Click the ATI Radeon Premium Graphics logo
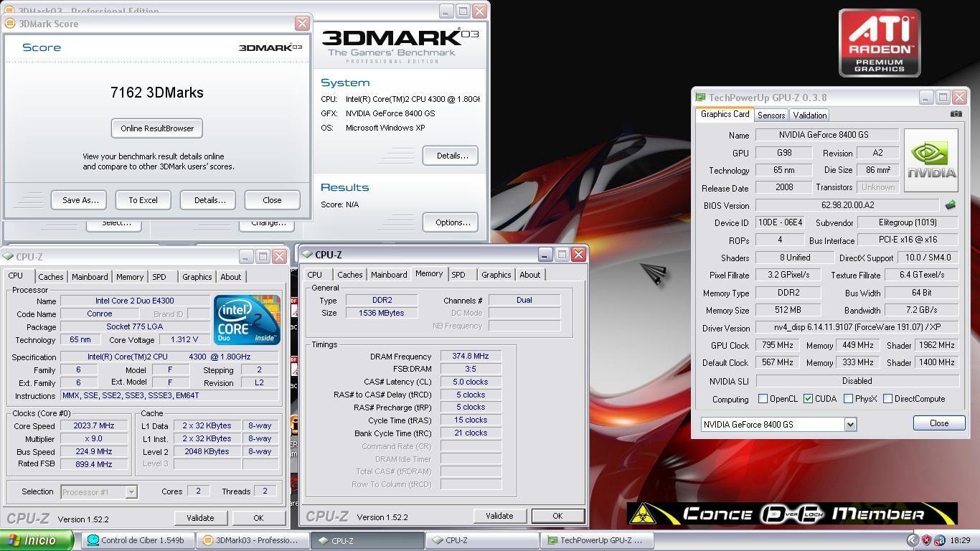This screenshot has width=980, height=551. (880, 43)
